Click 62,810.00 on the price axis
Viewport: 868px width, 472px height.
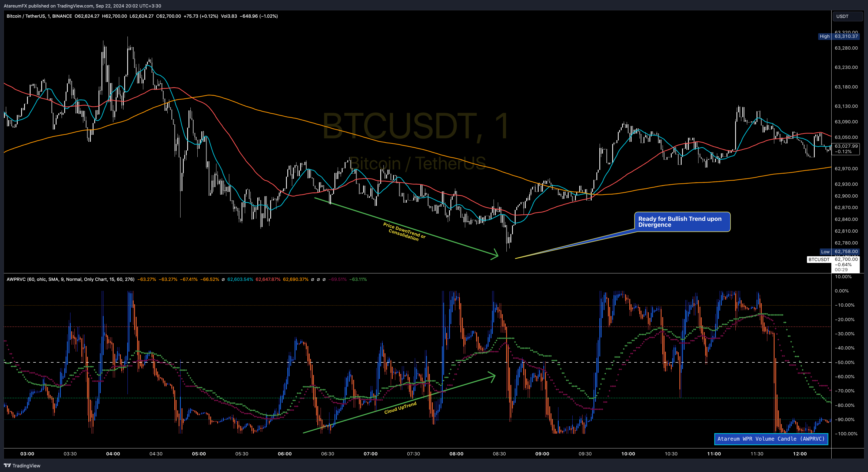[846, 231]
